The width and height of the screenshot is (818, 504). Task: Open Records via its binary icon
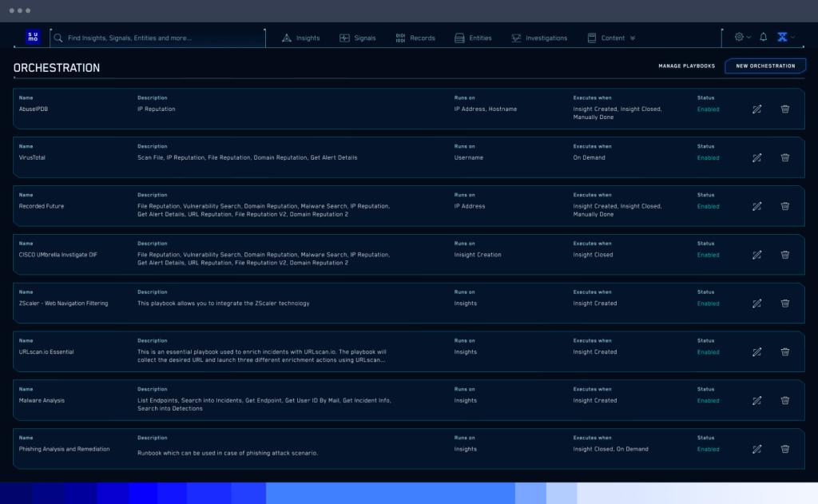click(400, 37)
